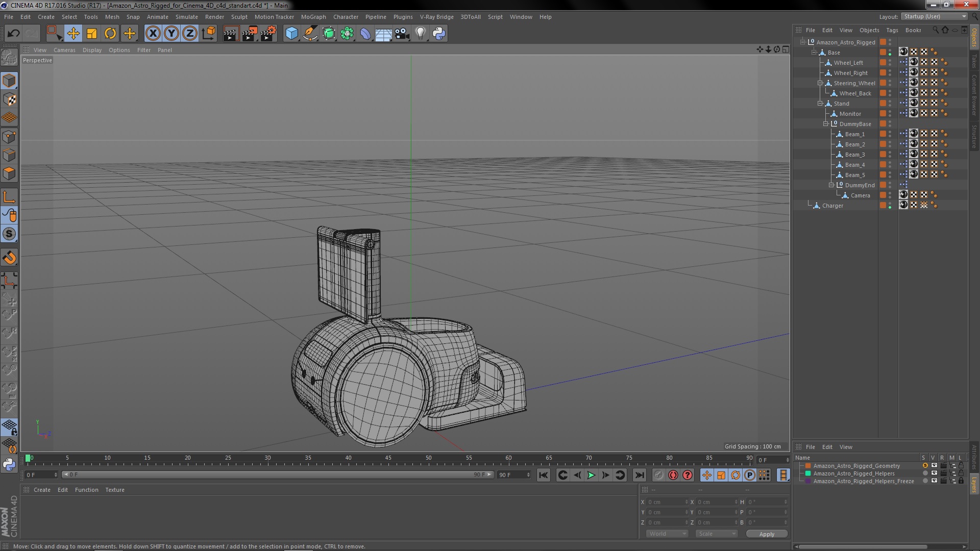Toggle Enable Snap S icon

pos(9,234)
